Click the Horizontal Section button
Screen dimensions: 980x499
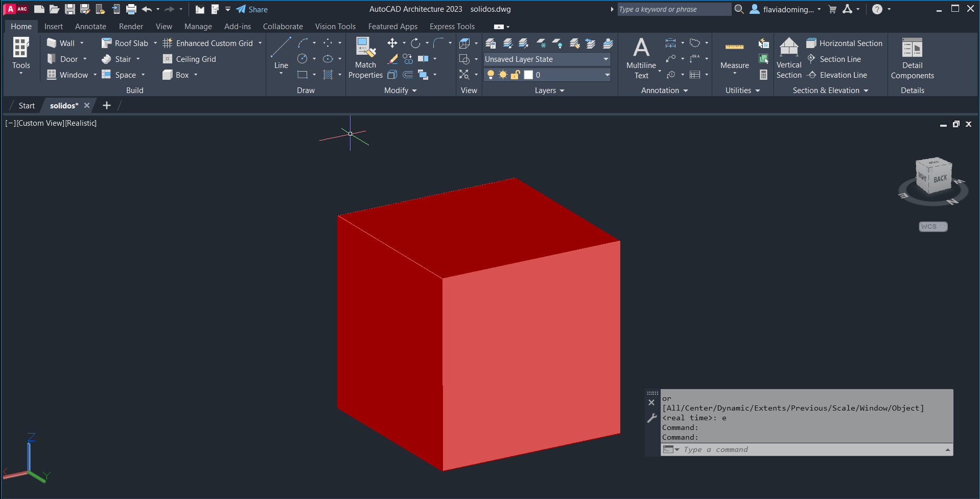pyautogui.click(x=845, y=43)
